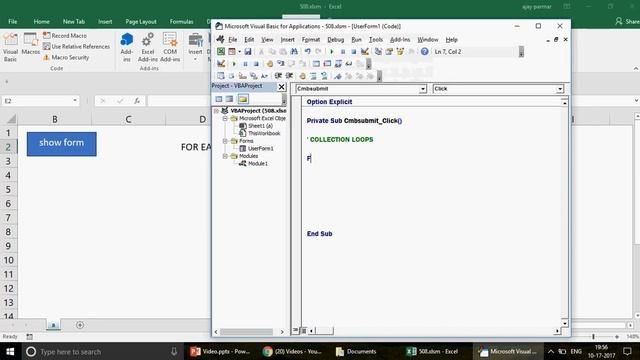Click View Object in Project Explorer
This screenshot has height=360, width=640.
pos(229,99)
